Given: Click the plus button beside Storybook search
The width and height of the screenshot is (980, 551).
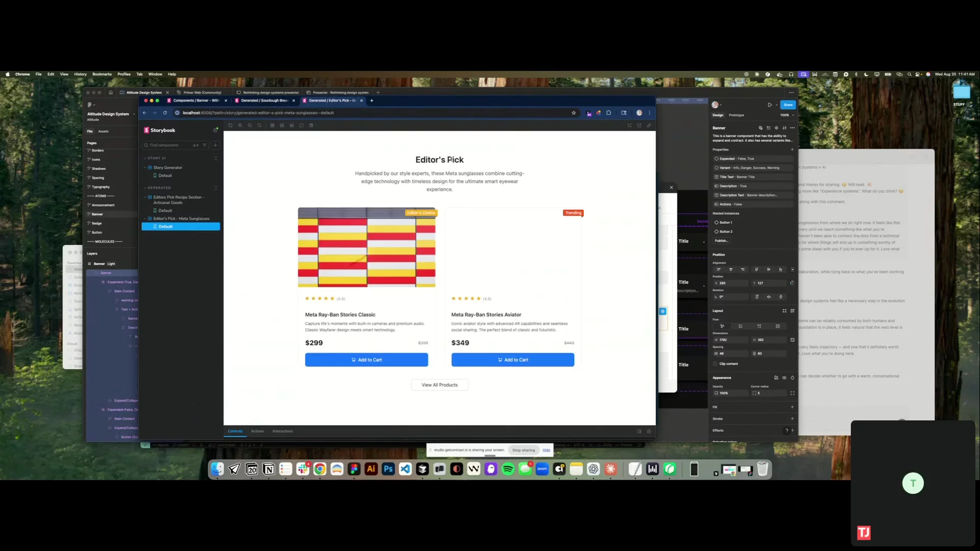Looking at the screenshot, I should point(215,145).
